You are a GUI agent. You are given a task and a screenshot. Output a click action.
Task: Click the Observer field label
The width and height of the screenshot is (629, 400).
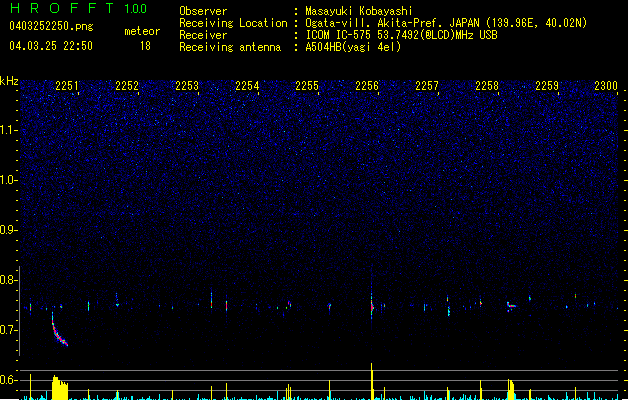pyautogui.click(x=203, y=11)
